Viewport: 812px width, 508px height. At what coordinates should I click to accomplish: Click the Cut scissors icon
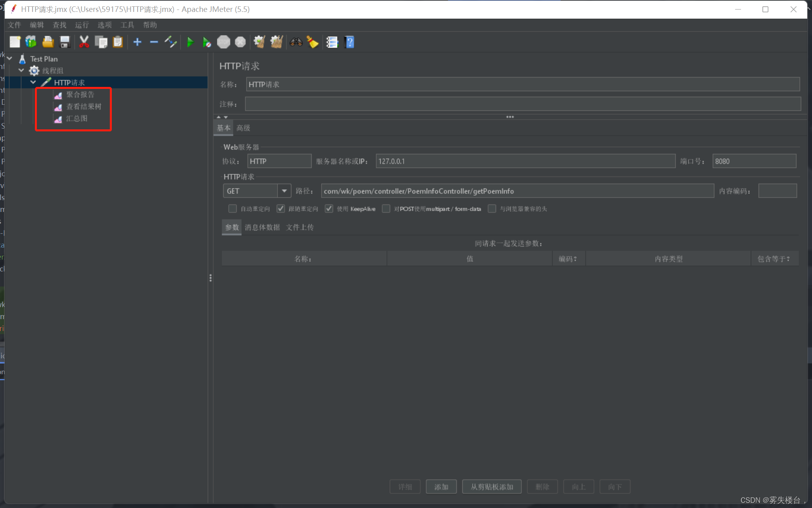click(x=84, y=42)
